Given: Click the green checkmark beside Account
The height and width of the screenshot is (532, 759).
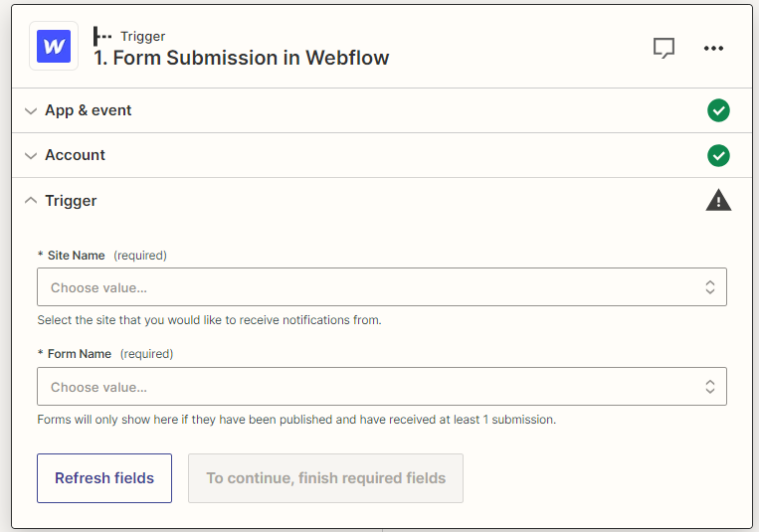Looking at the screenshot, I should [718, 155].
